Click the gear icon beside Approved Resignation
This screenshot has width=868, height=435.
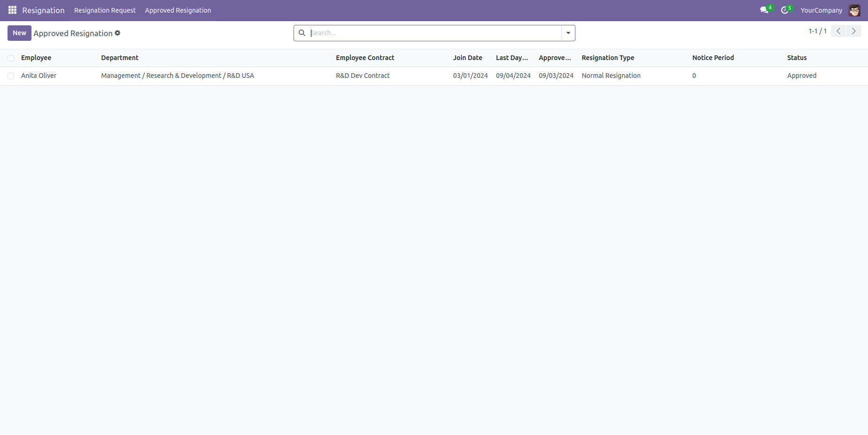pyautogui.click(x=117, y=33)
